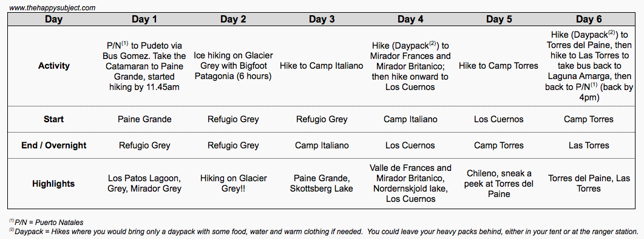Select the Day 4 column header
The width and height of the screenshot is (644, 239).
coord(410,19)
